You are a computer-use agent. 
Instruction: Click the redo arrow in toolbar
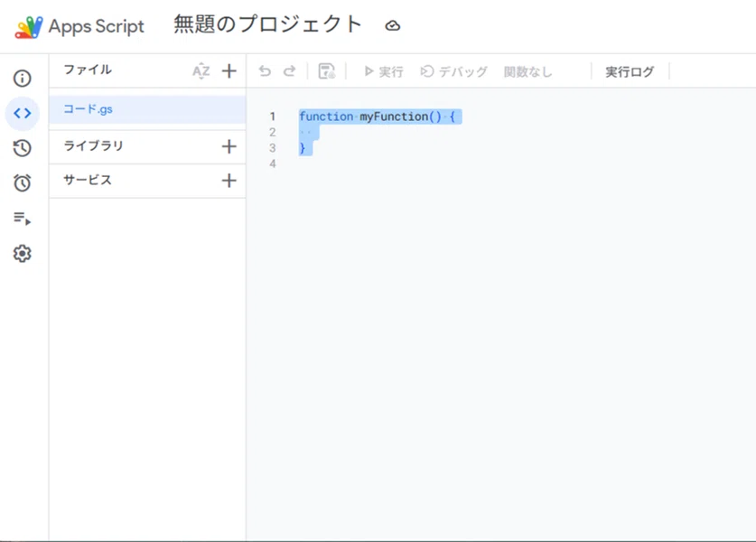(289, 71)
